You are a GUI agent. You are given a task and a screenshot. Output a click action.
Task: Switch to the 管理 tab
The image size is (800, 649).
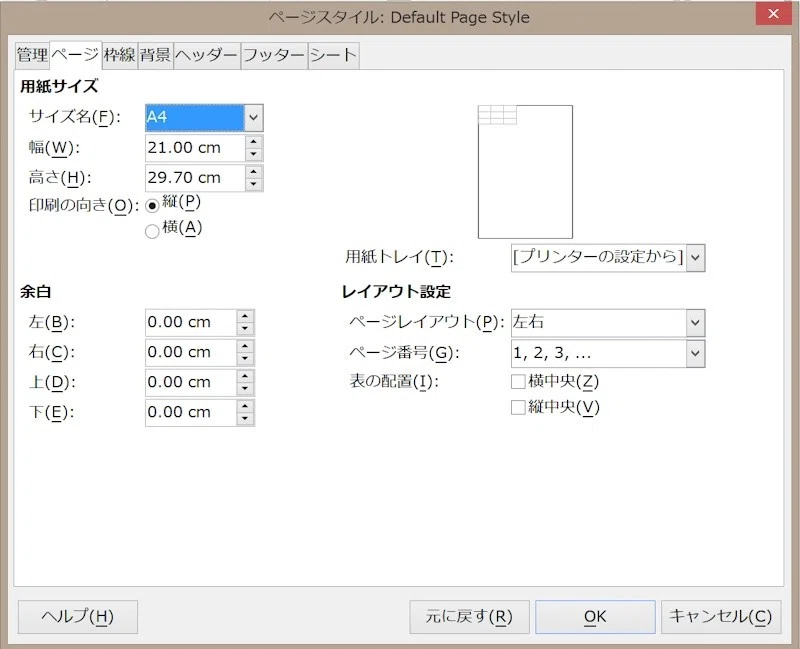(x=32, y=55)
